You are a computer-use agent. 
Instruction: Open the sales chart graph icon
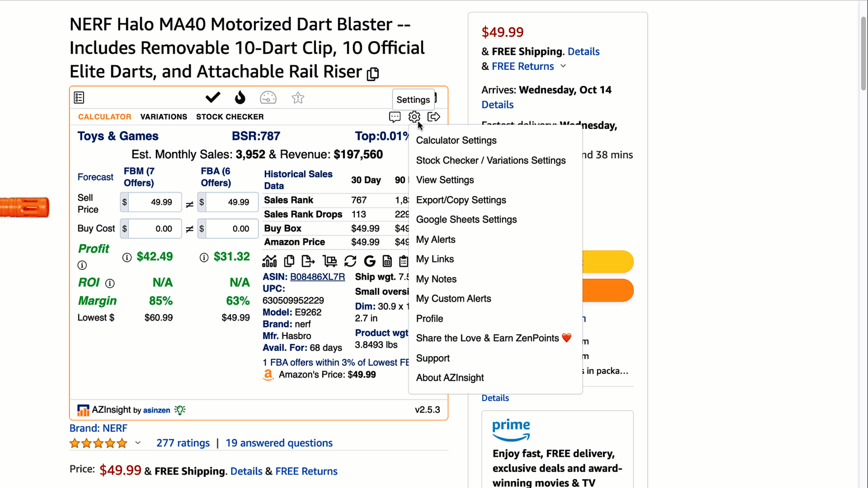click(269, 261)
